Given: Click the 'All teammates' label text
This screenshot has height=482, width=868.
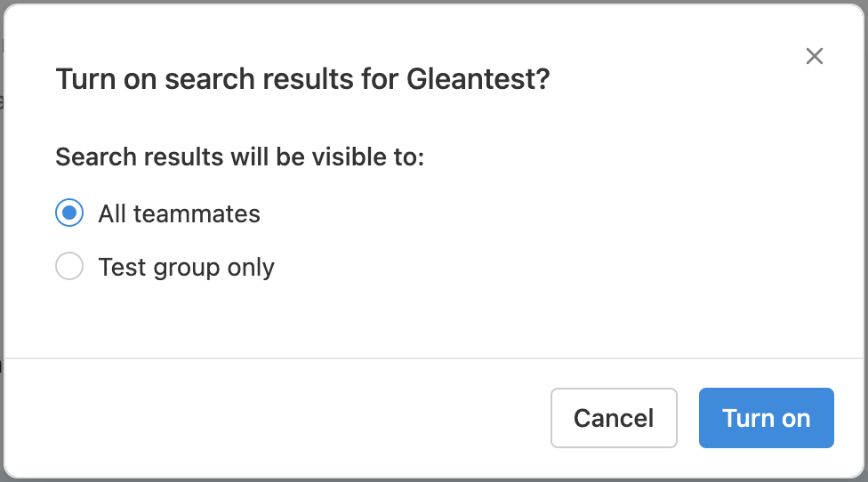Looking at the screenshot, I should [179, 213].
